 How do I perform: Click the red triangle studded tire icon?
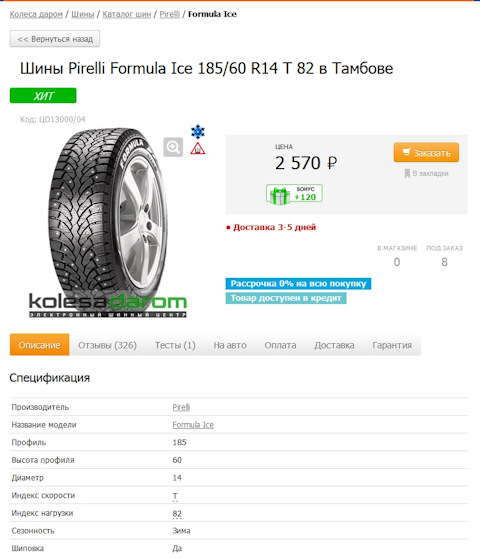(x=198, y=149)
